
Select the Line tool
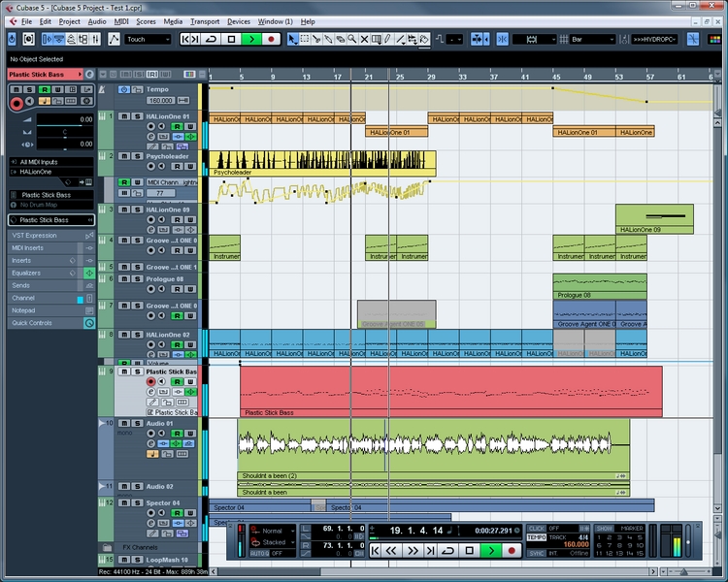tap(400, 40)
